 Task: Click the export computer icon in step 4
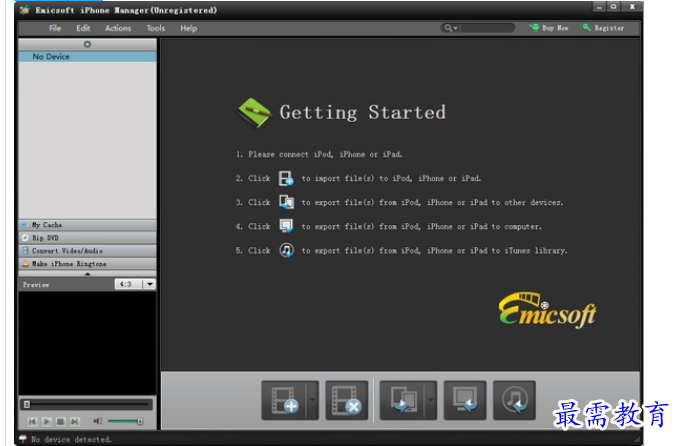pyautogui.click(x=286, y=226)
